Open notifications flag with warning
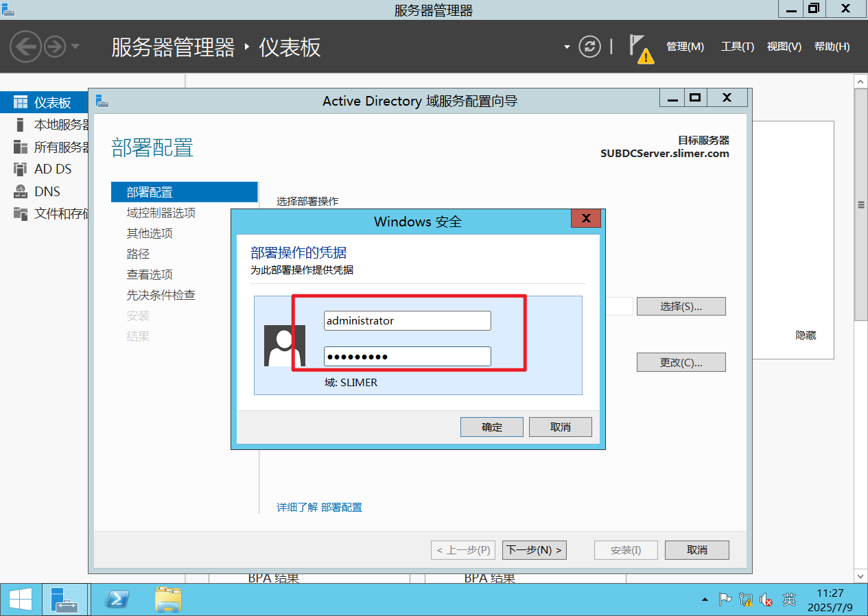 tap(641, 49)
